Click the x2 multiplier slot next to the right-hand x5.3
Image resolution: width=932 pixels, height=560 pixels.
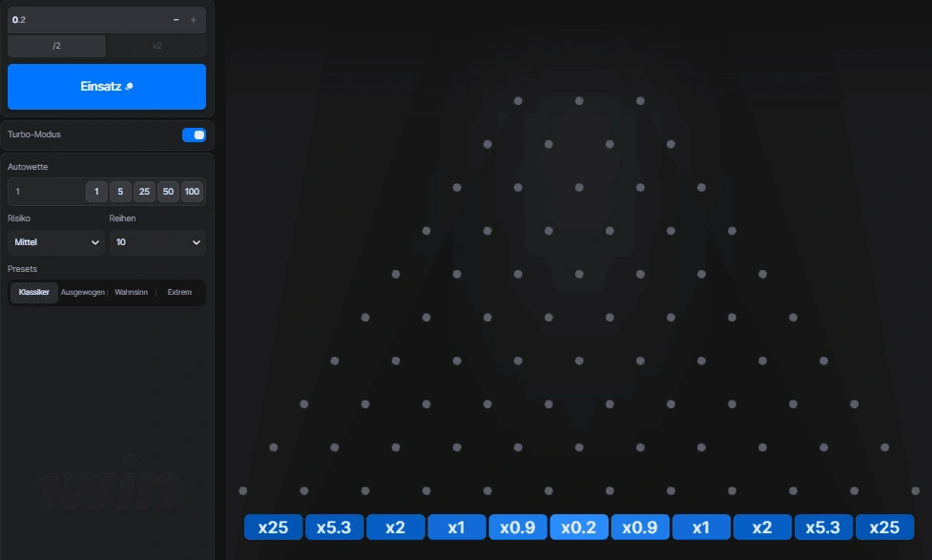click(762, 528)
